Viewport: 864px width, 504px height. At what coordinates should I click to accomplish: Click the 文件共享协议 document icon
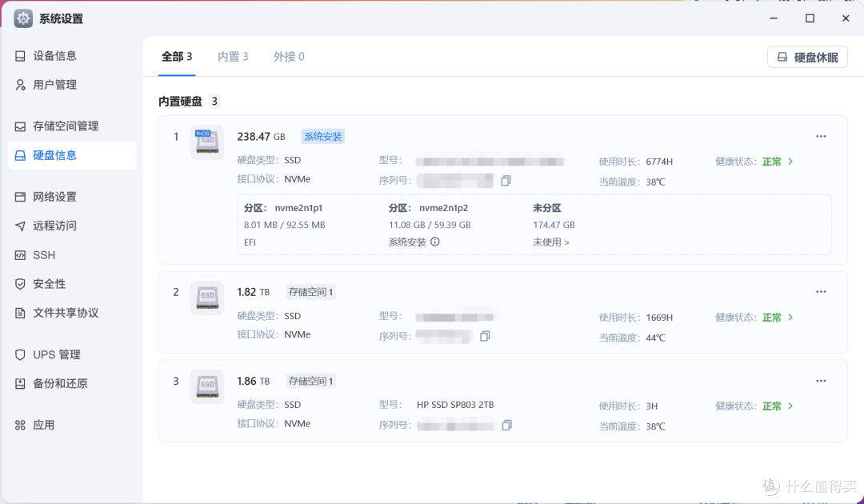20,313
